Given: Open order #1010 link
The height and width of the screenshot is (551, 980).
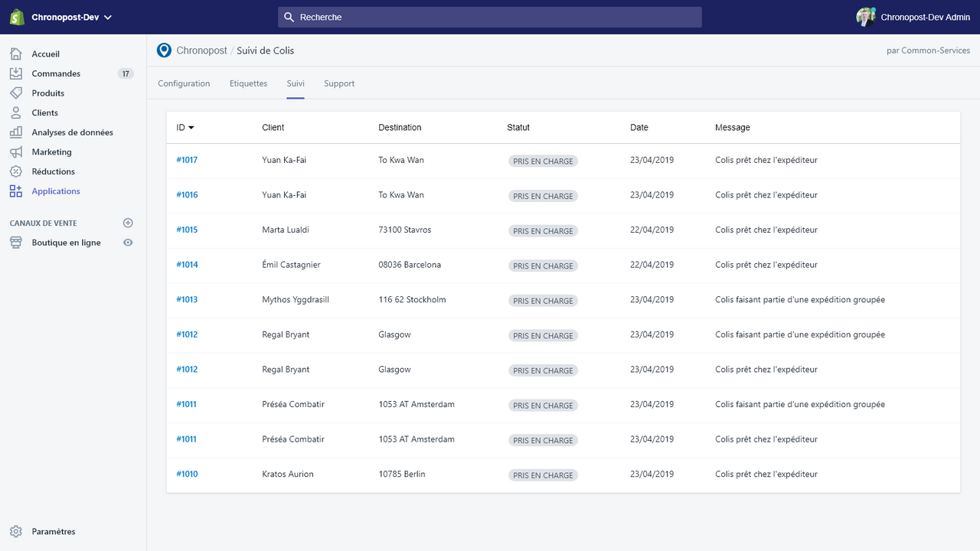Looking at the screenshot, I should point(187,474).
